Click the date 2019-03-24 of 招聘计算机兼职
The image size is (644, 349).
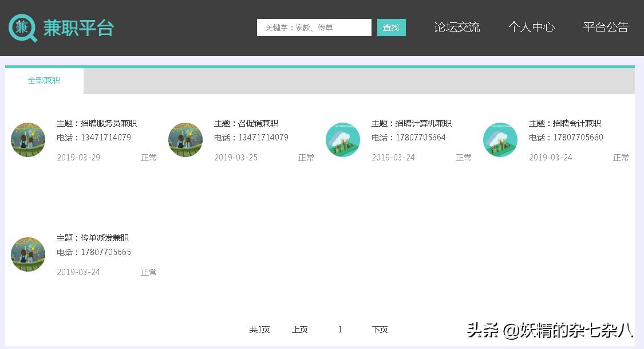click(x=393, y=157)
